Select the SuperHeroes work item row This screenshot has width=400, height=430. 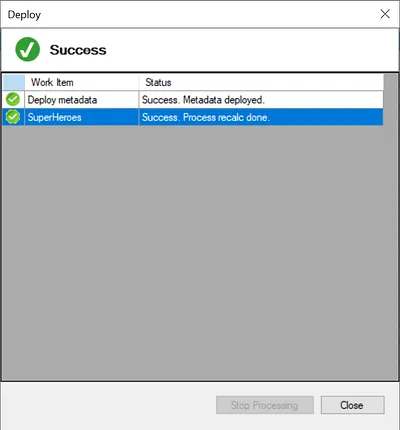coord(193,117)
